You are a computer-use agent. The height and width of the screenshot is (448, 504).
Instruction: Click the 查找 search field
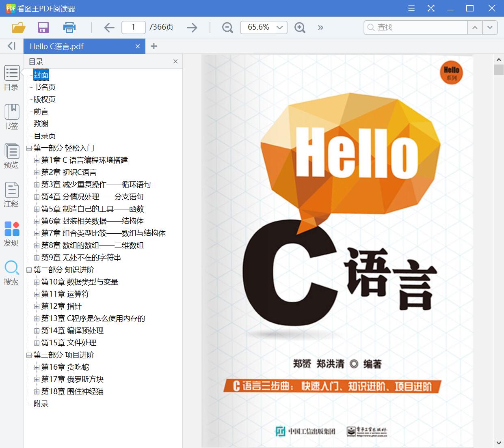tap(416, 27)
